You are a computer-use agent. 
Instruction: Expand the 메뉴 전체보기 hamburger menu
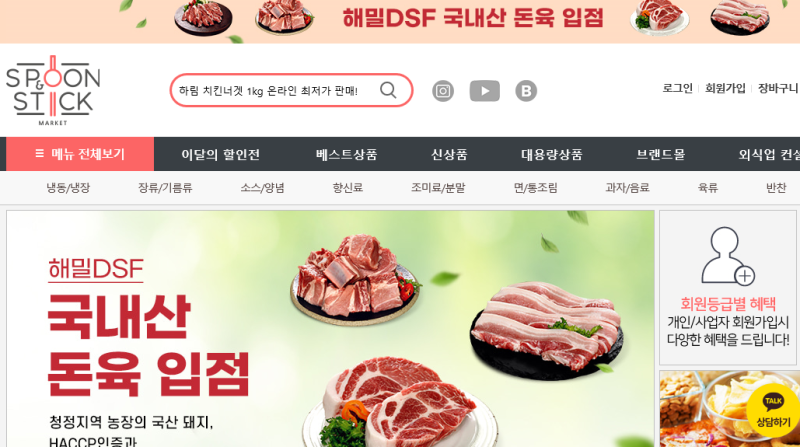(x=80, y=154)
